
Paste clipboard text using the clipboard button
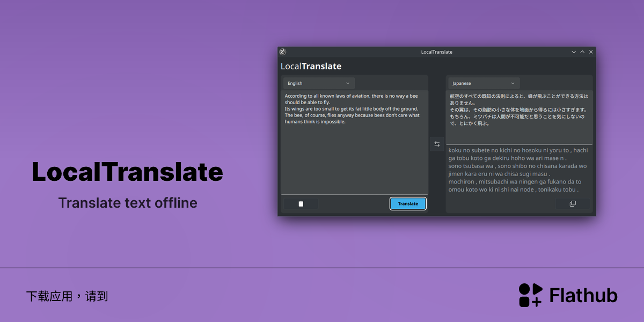click(301, 204)
